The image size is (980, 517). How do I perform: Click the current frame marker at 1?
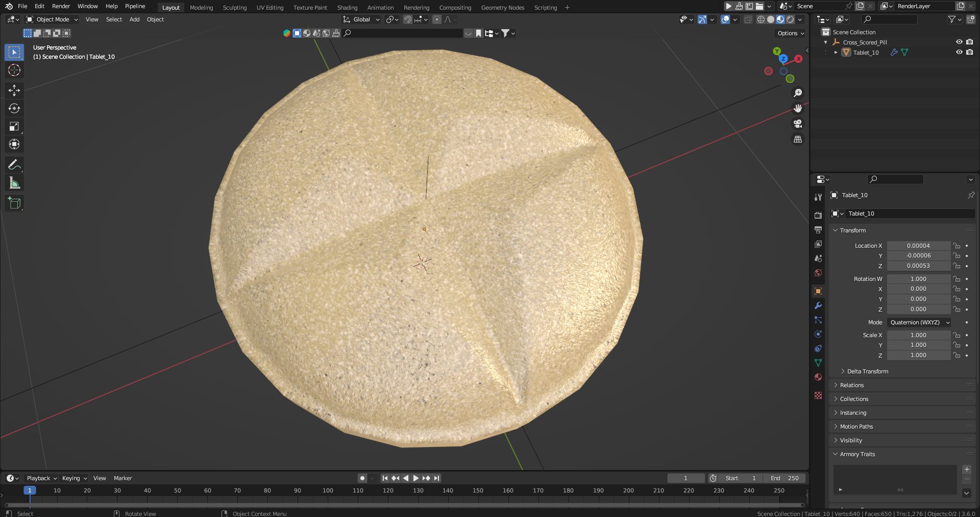[30, 490]
